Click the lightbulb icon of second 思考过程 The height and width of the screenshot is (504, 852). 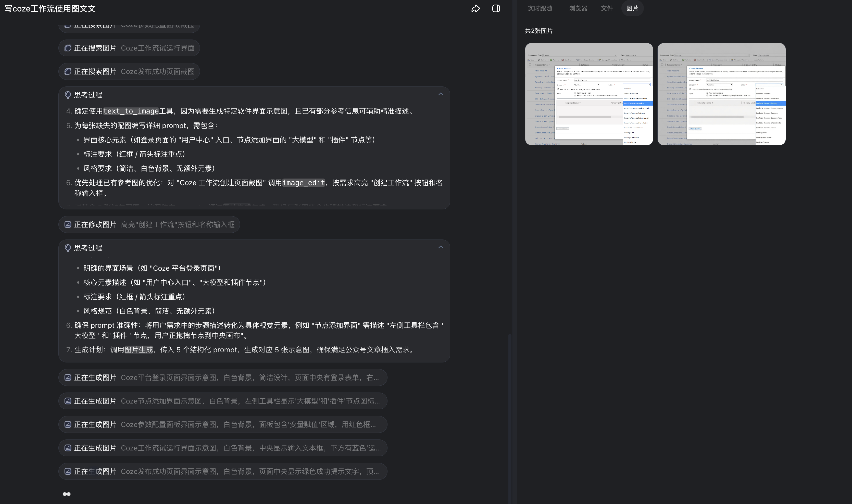(x=68, y=248)
